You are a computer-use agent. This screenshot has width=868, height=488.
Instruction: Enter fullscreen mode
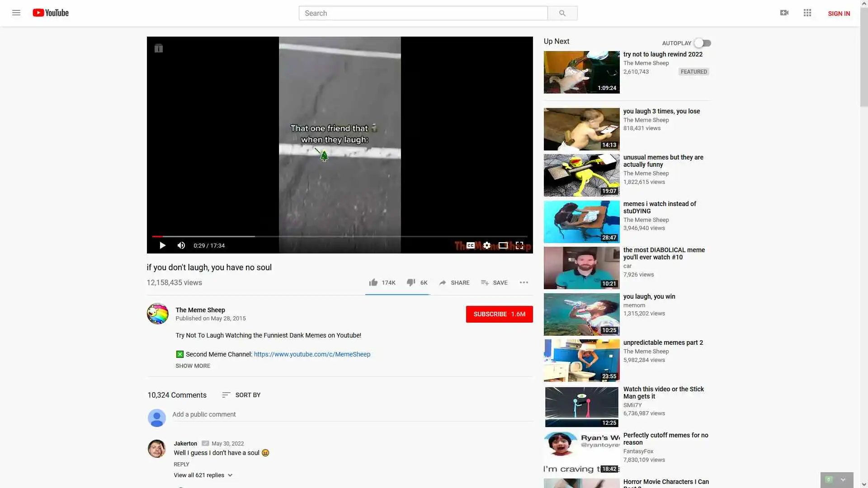[519, 245]
